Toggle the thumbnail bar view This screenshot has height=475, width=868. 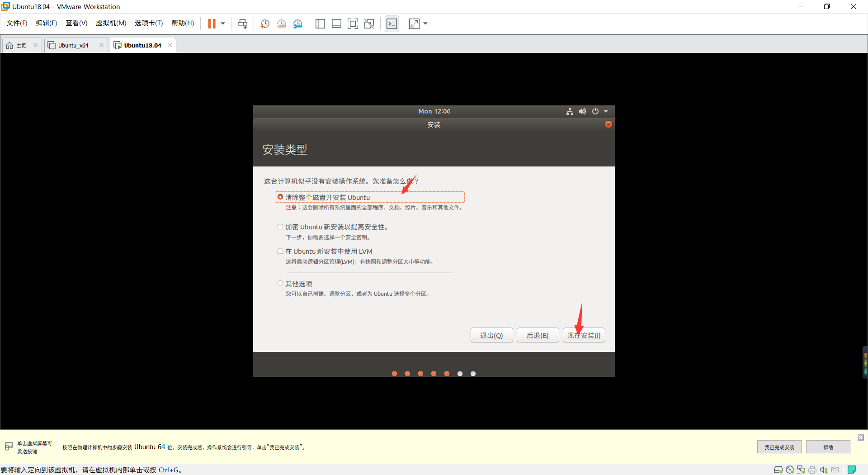336,24
